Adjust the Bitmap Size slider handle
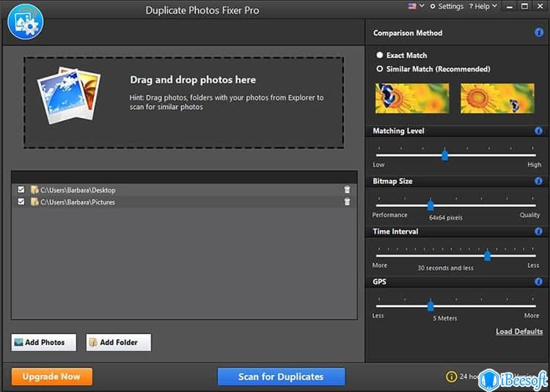Image resolution: width=550 pixels, height=392 pixels. [430, 205]
